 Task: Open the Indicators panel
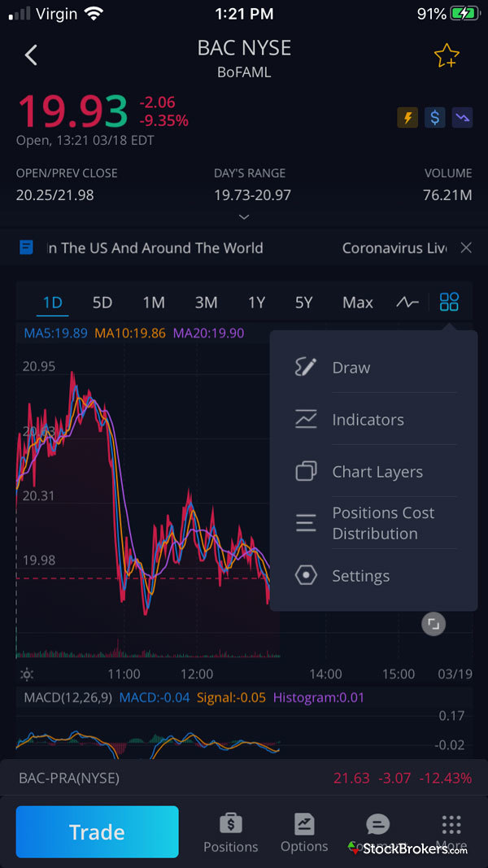[x=368, y=419]
